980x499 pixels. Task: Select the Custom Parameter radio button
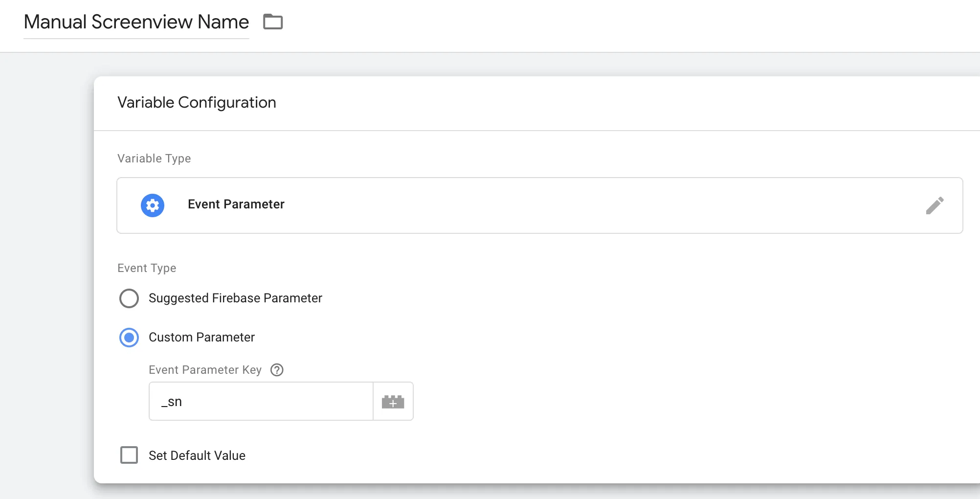(x=129, y=338)
